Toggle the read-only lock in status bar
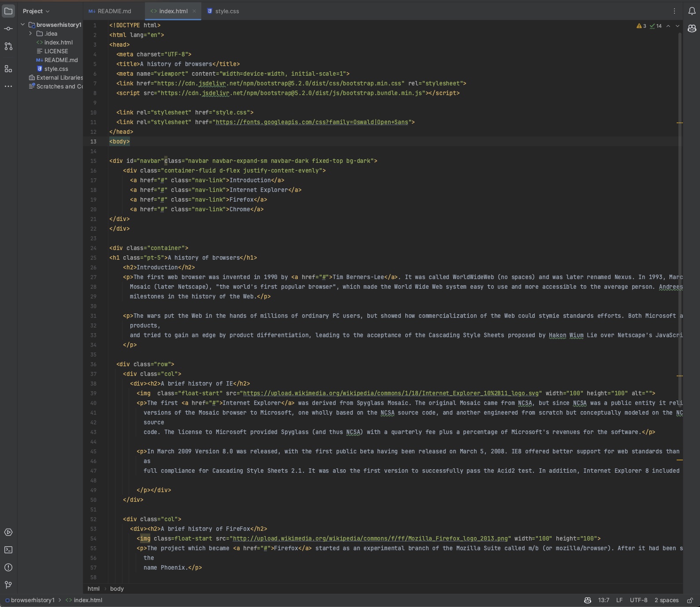 (x=690, y=600)
